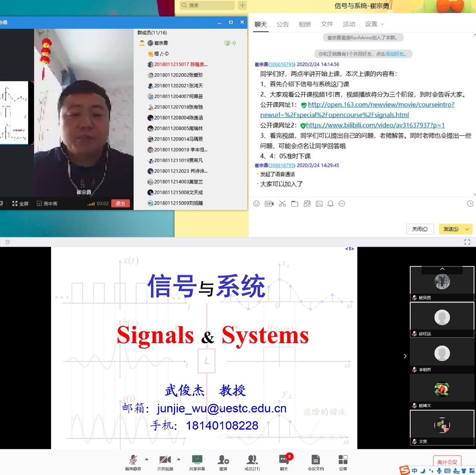
Task: Open chat message history clock icon
Action: [470, 203]
